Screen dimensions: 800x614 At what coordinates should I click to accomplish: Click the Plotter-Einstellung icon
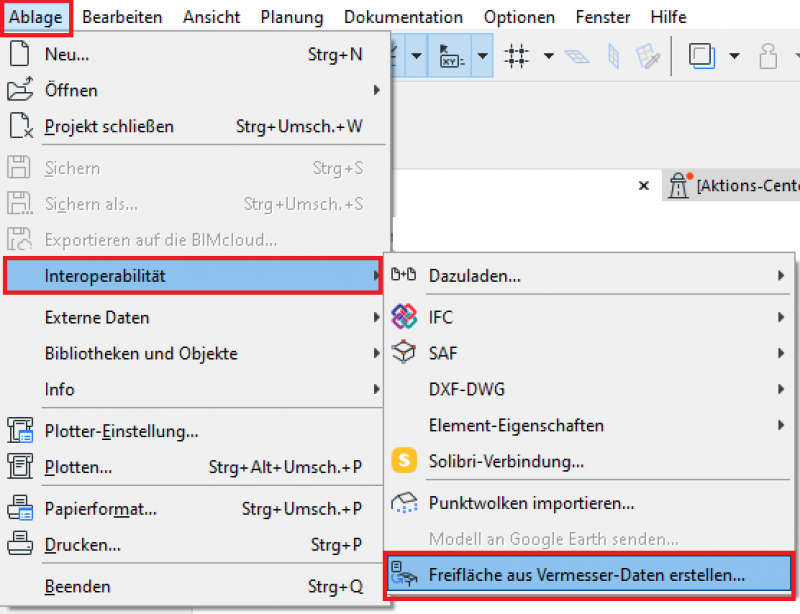(20, 432)
